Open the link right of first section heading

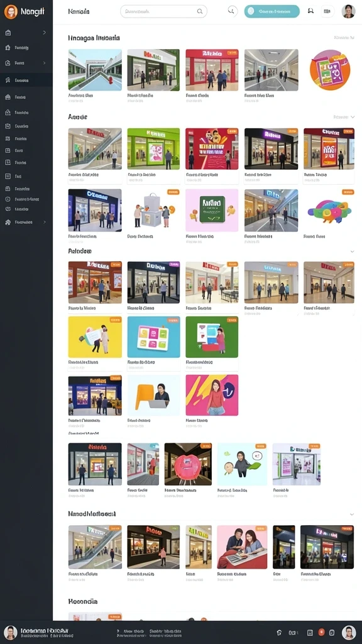344,37
